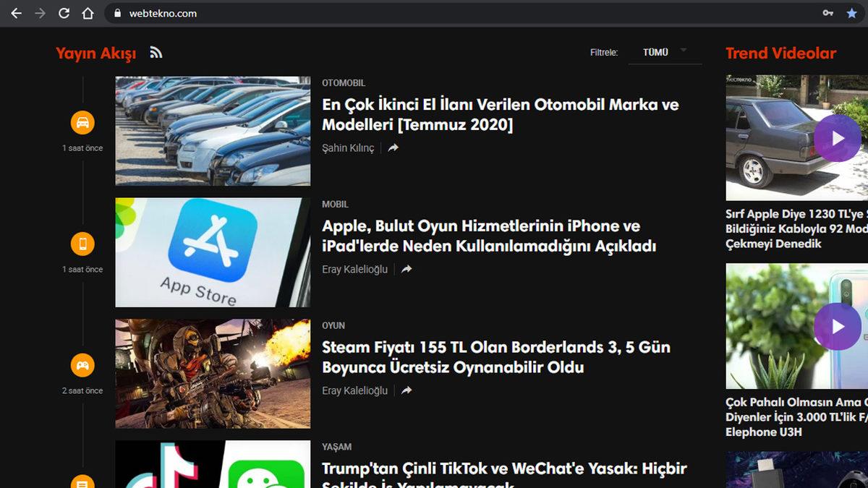Click the RSS feed icon next to Yayın Akışı
The image size is (868, 488).
[x=156, y=53]
